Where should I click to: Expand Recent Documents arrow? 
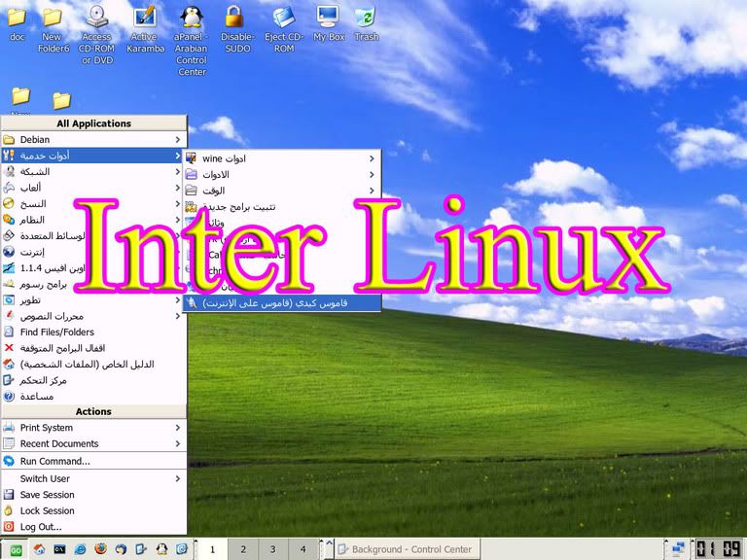178,443
